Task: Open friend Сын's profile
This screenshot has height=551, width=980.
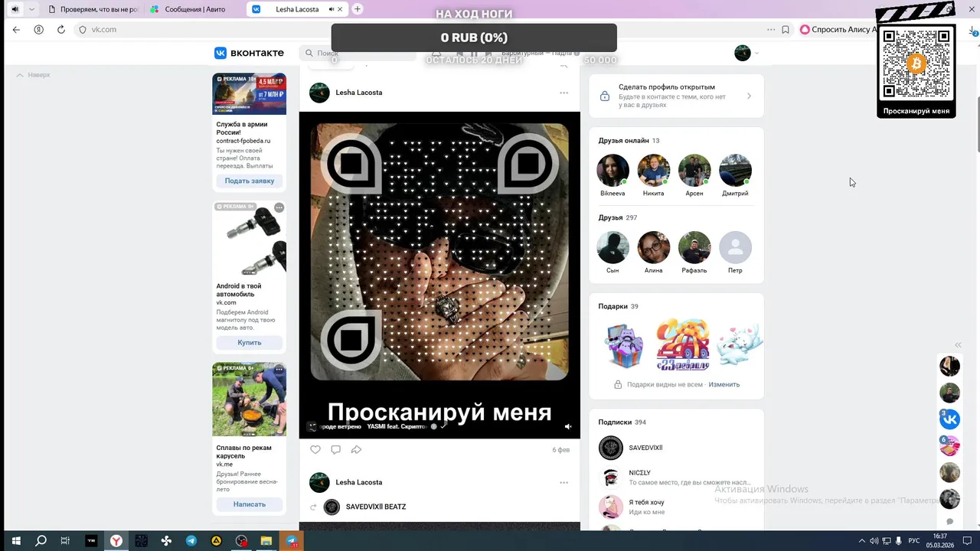Action: point(612,247)
